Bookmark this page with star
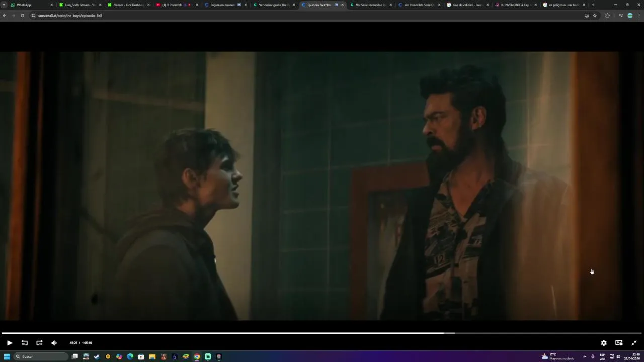This screenshot has width=644, height=362. point(595,16)
